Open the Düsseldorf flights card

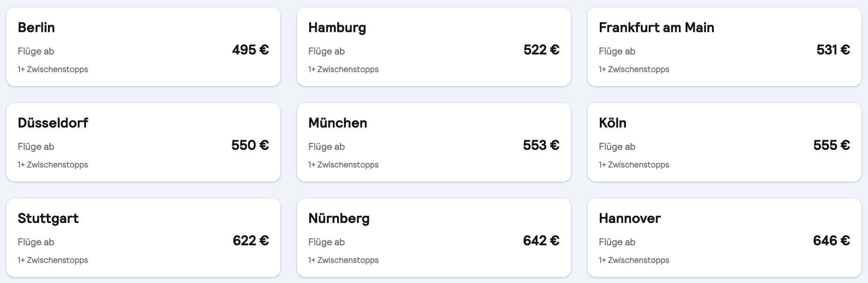143,142
